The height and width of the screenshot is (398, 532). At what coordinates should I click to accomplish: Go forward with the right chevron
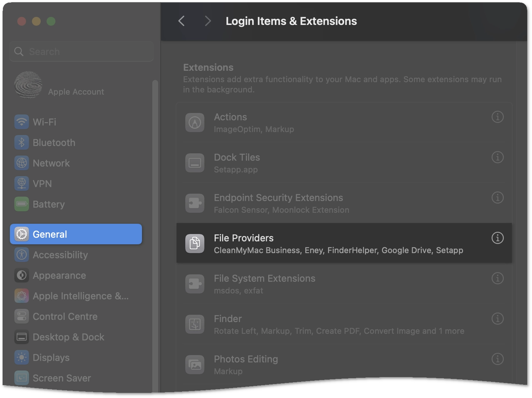point(208,21)
